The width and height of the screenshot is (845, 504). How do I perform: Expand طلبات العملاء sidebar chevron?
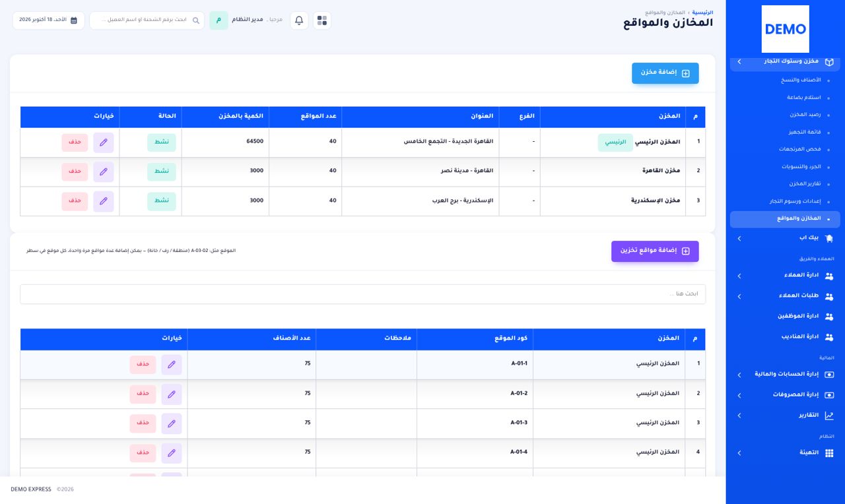(x=739, y=297)
